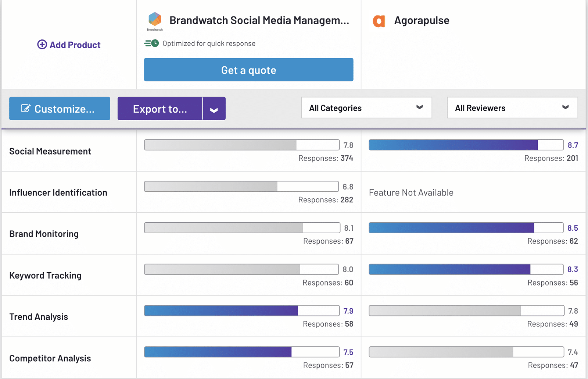Click the plus icon beside Add Product
Screen dimensions: 588x379
pos(42,45)
